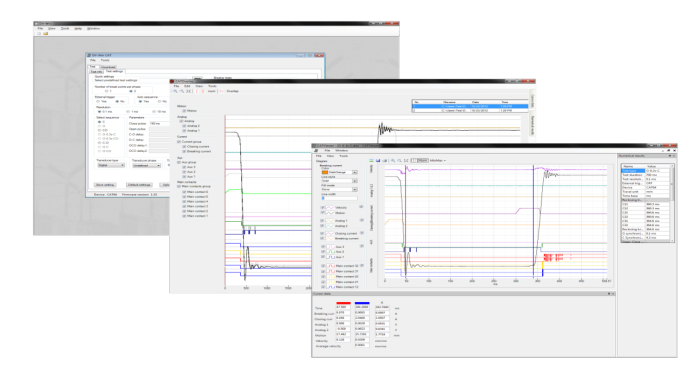Image resolution: width=697 pixels, height=367 pixels.
Task: Click the dark orange color swatch
Action: click(x=325, y=172)
